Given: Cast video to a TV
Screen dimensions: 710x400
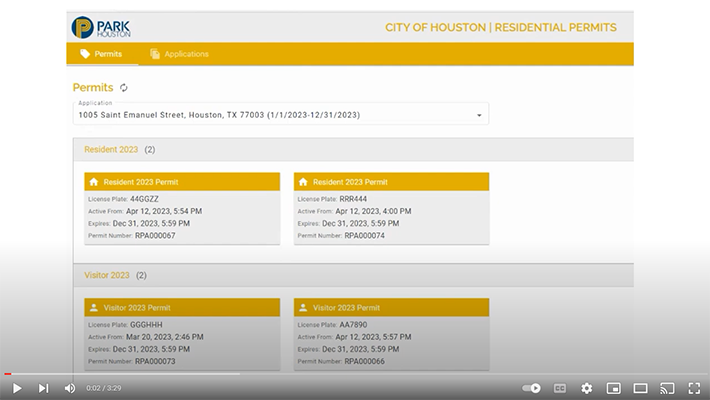Looking at the screenshot, I should tap(667, 388).
